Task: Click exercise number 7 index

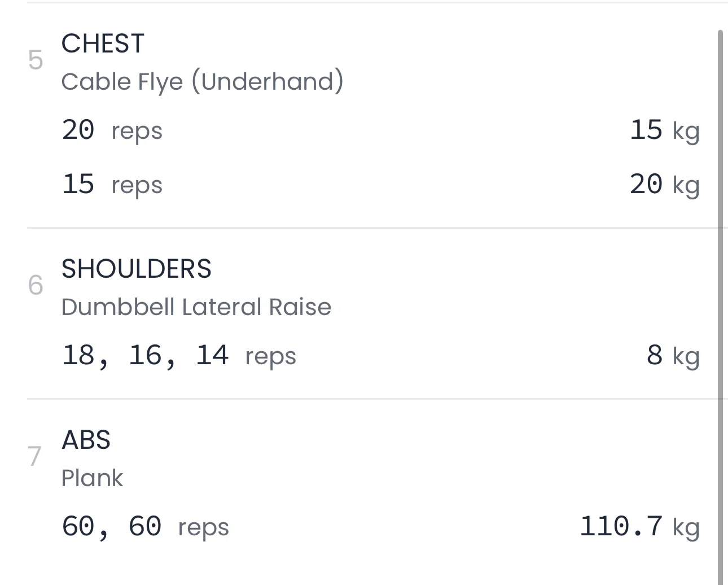Action: point(35,456)
